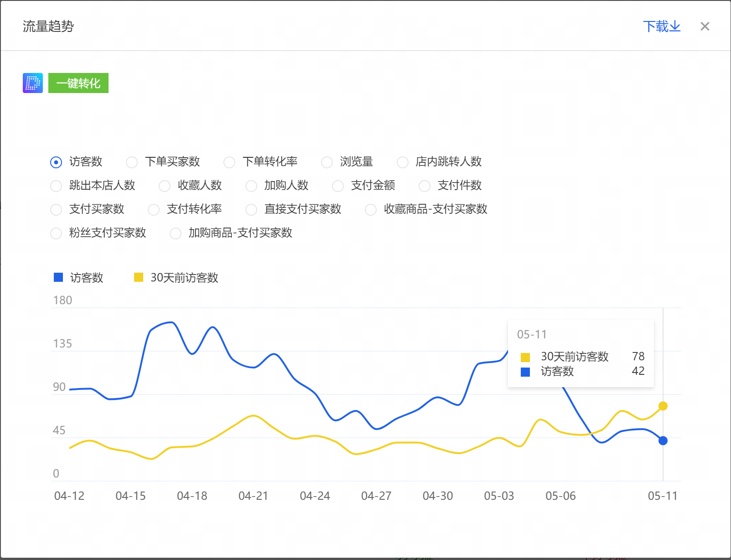This screenshot has width=731, height=560.
Task: Select the 支付买家数 radio option
Action: pyautogui.click(x=56, y=209)
